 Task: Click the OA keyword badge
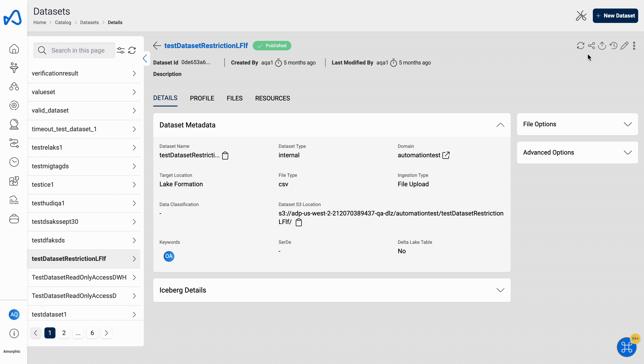pos(169,256)
